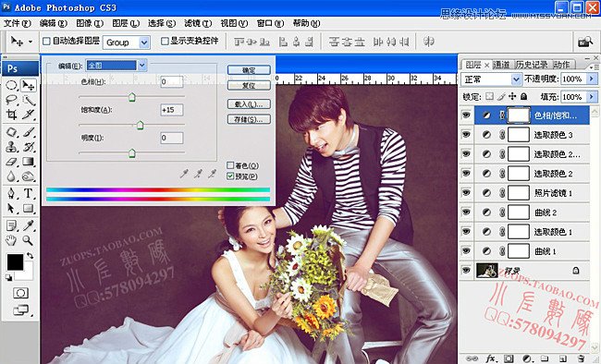Adjust the saturation slider handle
The height and width of the screenshot is (364, 601).
[141, 125]
